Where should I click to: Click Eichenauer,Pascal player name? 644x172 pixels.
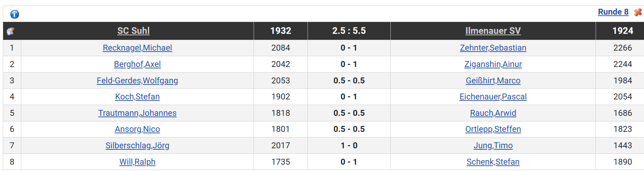493,97
